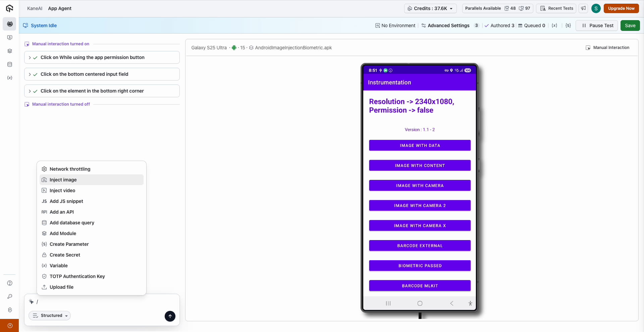Click the green Save button

click(630, 25)
